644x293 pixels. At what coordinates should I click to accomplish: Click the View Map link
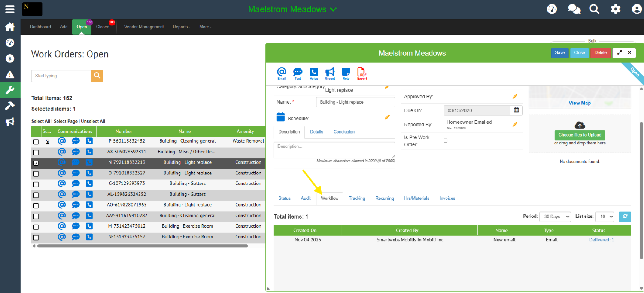coord(580,103)
